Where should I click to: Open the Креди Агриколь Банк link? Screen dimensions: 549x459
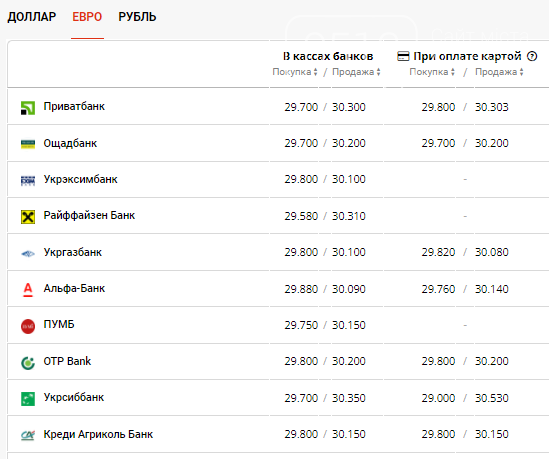click(98, 434)
